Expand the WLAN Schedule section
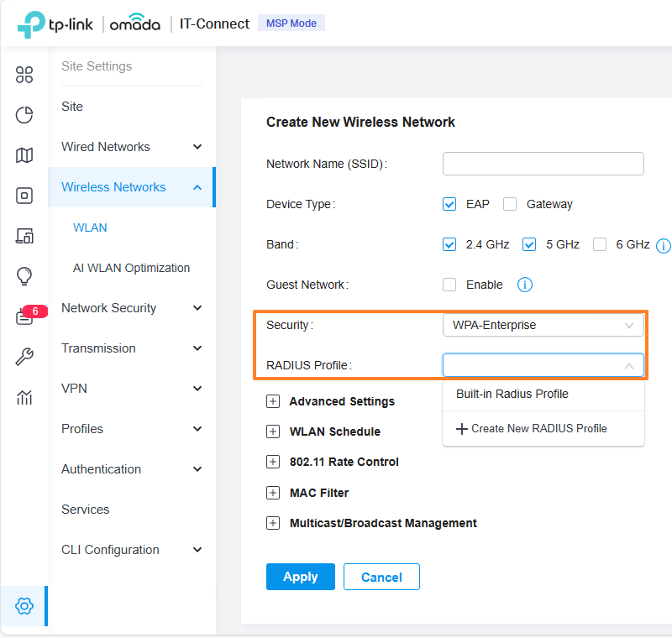Screen dimensions: 672x638 pyautogui.click(x=272, y=431)
